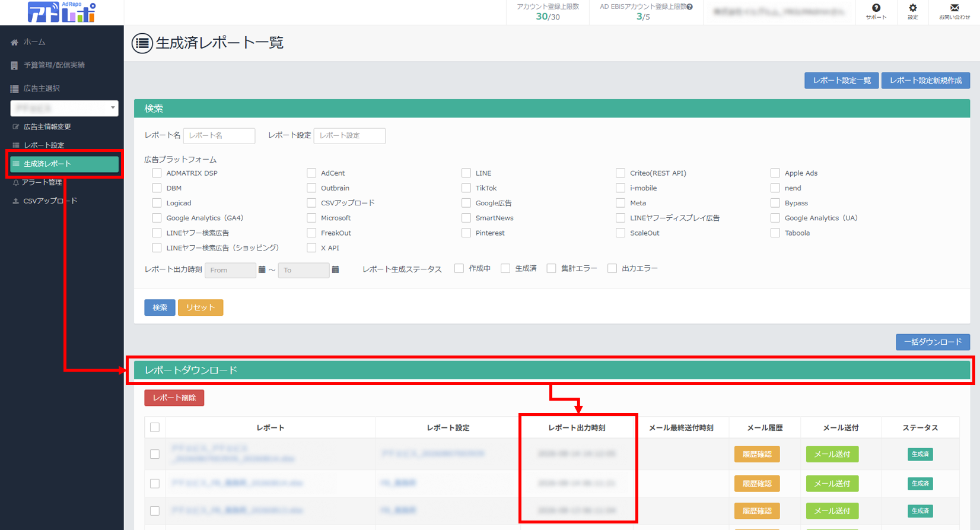Image resolution: width=980 pixels, height=530 pixels.
Task: Check the DBM platform checkbox
Action: click(157, 188)
